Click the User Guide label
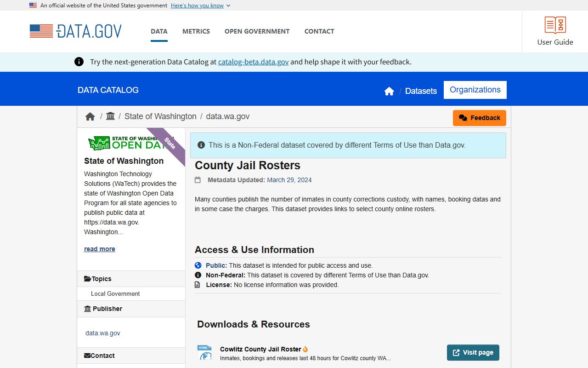This screenshot has width=588, height=368. [x=555, y=42]
